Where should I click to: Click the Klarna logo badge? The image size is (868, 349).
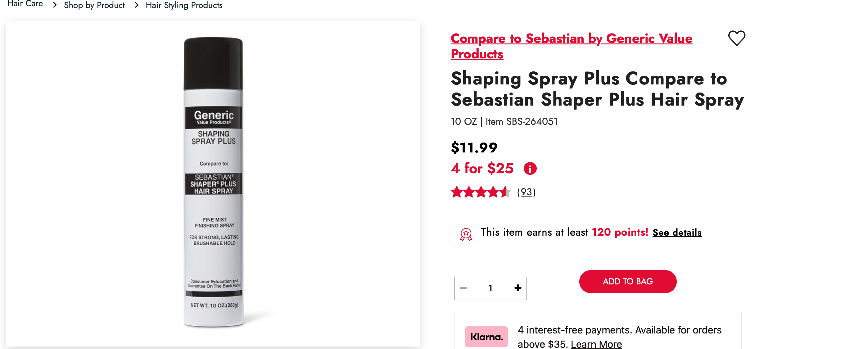(486, 336)
